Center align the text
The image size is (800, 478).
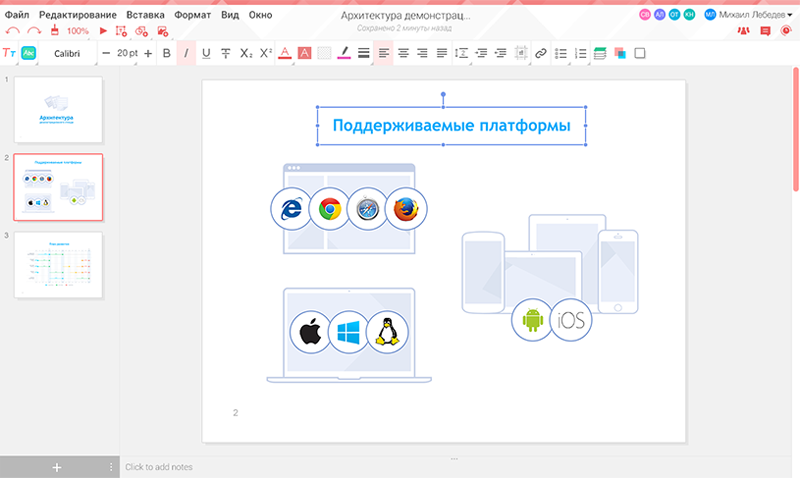click(403, 53)
